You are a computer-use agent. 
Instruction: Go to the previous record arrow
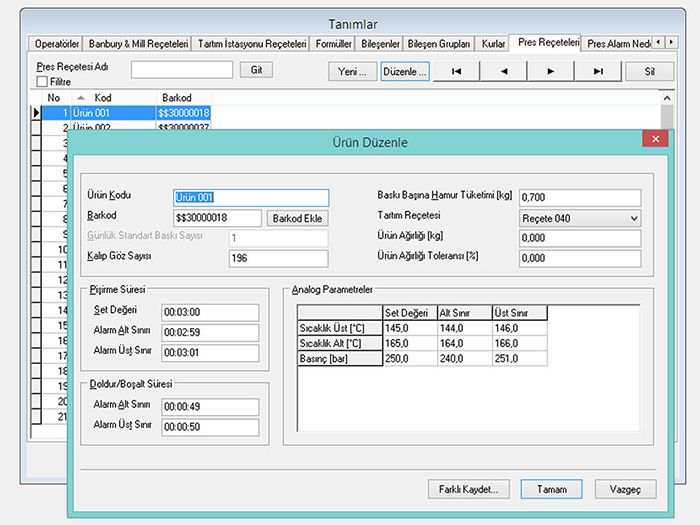504,71
